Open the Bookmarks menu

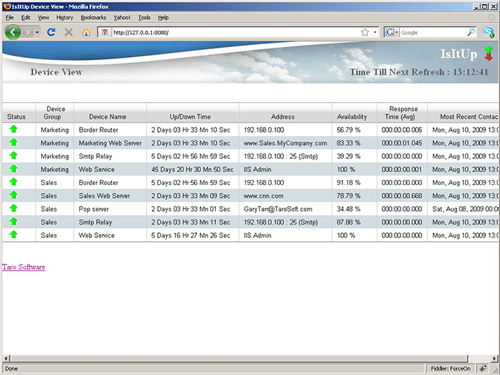pyautogui.click(x=93, y=17)
